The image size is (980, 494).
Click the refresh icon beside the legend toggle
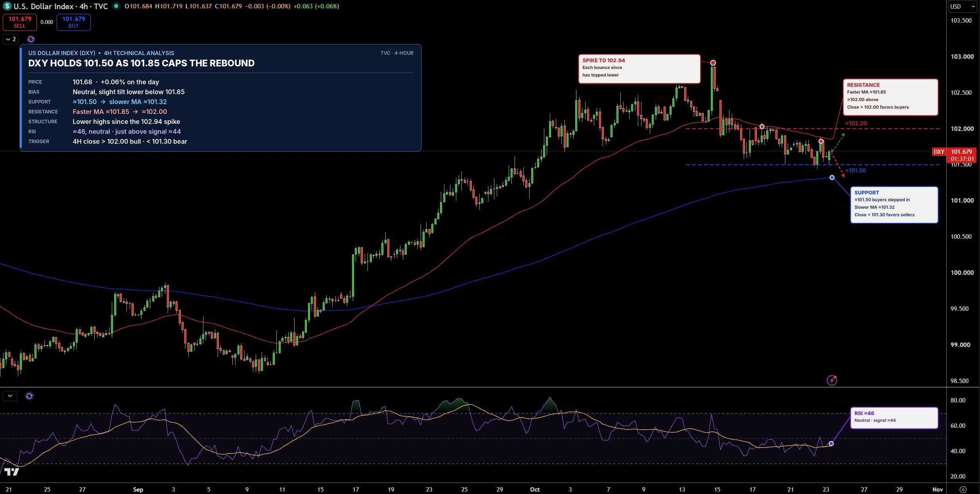[x=31, y=39]
